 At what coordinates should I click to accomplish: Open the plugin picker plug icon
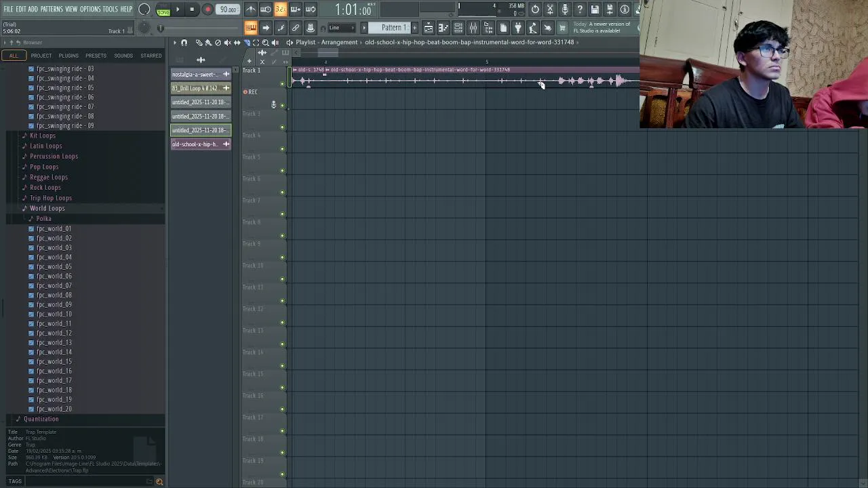[x=518, y=28]
